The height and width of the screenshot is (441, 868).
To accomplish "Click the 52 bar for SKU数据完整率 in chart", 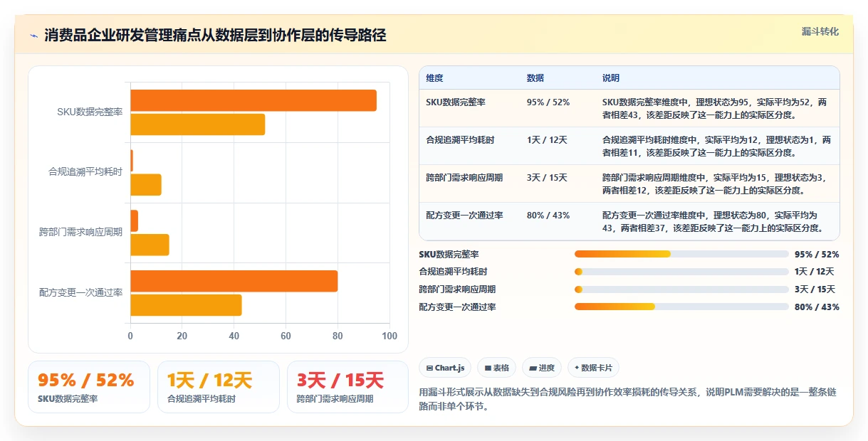I will tap(198, 124).
